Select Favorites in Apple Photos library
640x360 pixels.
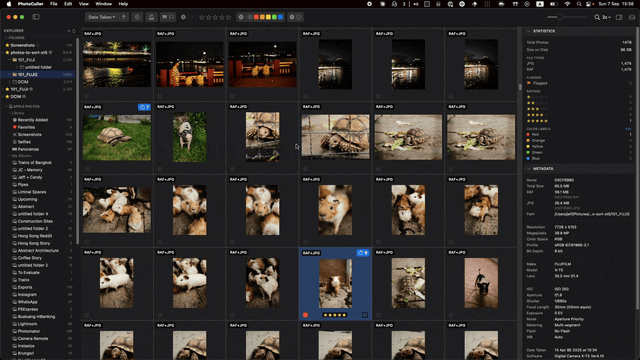26,127
